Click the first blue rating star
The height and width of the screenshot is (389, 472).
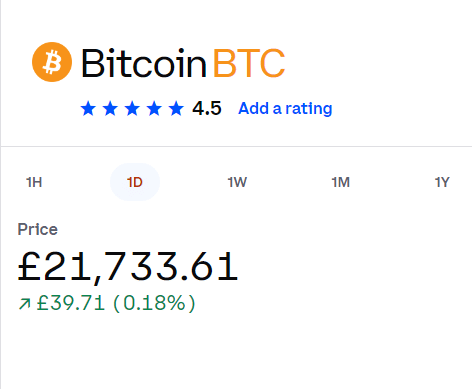[88, 109]
